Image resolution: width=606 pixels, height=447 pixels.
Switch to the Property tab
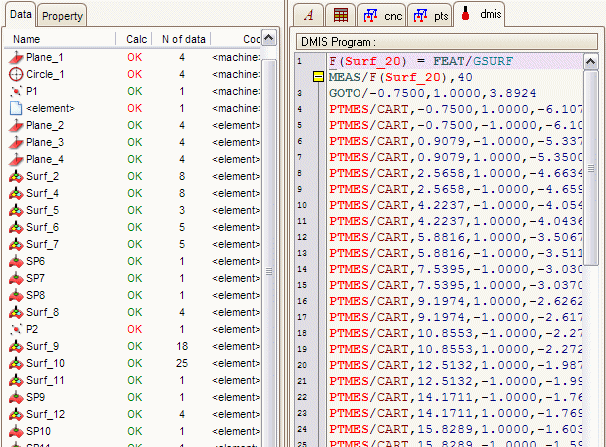pyautogui.click(x=63, y=17)
